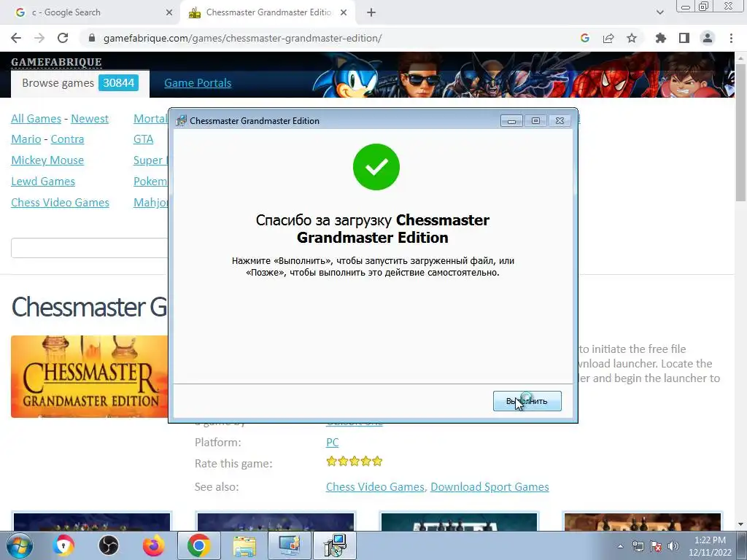Image resolution: width=747 pixels, height=560 pixels.
Task: Open Chess Video Games link under See also
Action: (x=375, y=486)
